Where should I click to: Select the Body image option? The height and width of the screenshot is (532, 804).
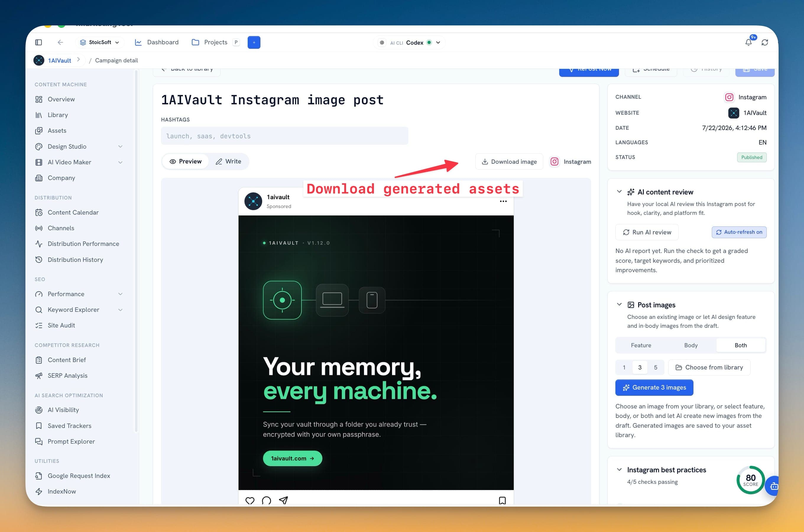pyautogui.click(x=691, y=345)
